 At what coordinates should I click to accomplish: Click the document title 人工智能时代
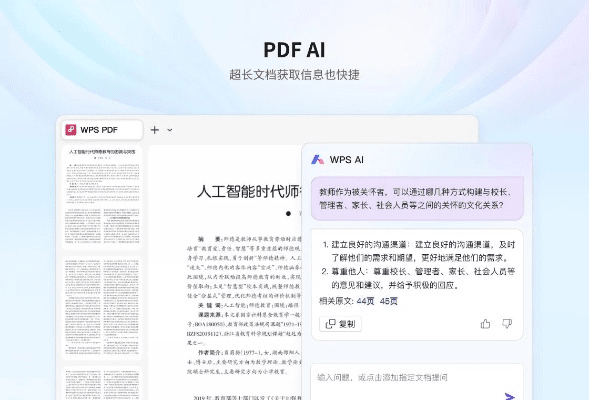coord(249,192)
